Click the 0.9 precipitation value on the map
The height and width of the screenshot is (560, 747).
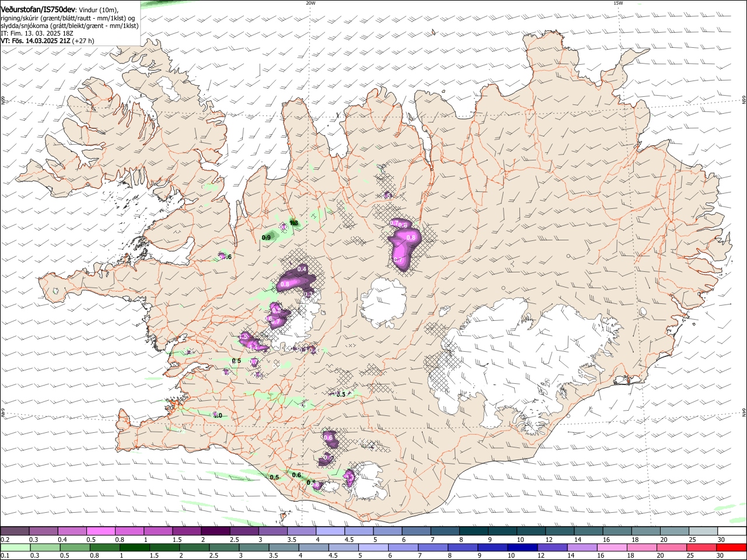(267, 237)
